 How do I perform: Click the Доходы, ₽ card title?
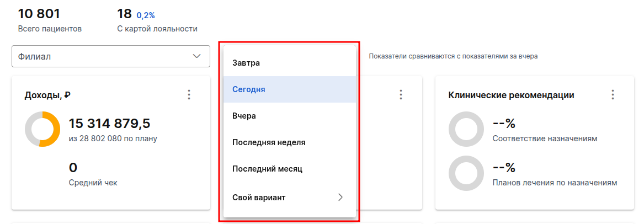[x=47, y=95]
